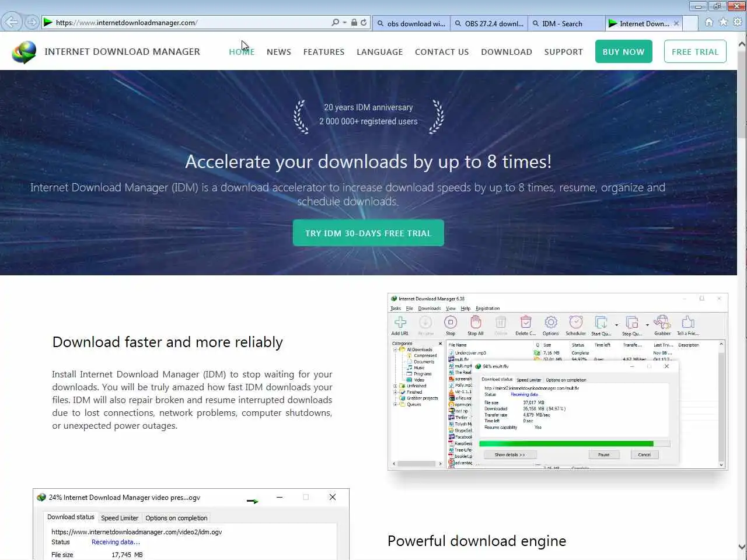Click the arrow beside 'Start Qu...' icon
Screen dimensions: 747x560
point(616,325)
